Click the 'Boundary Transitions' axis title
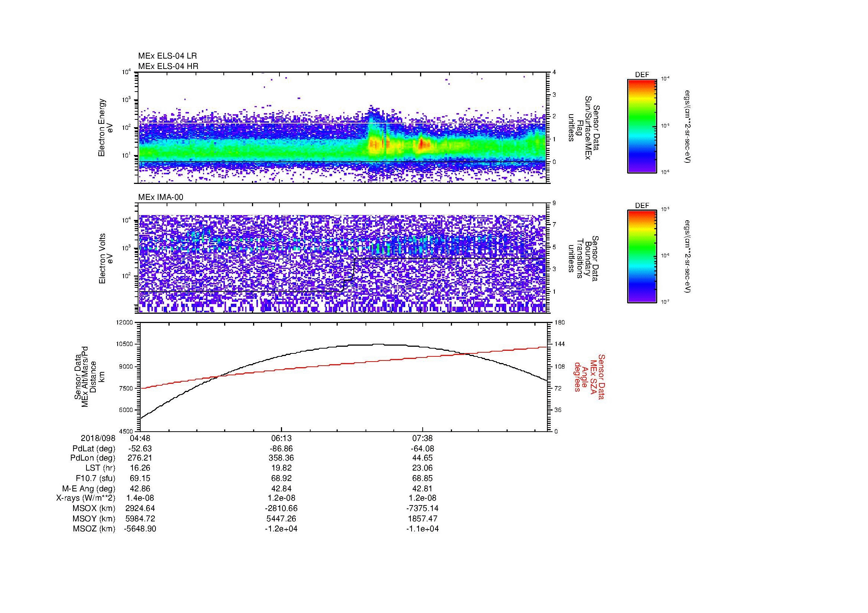 coord(584,258)
